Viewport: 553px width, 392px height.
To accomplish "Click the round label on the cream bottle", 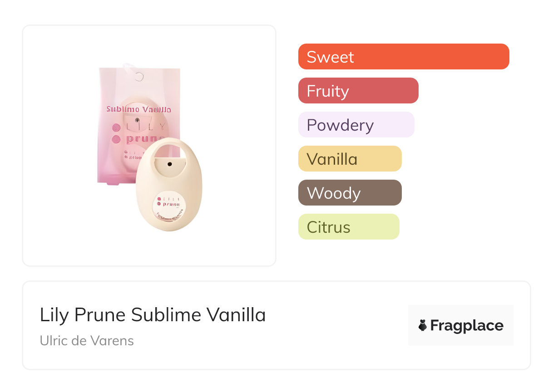I will (169, 204).
